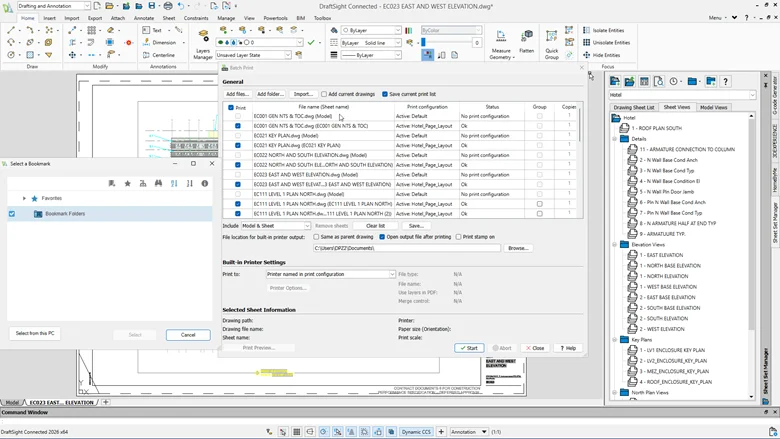Image resolution: width=780 pixels, height=439 pixels.
Task: Open the Print to printer dropdown
Action: click(x=330, y=274)
